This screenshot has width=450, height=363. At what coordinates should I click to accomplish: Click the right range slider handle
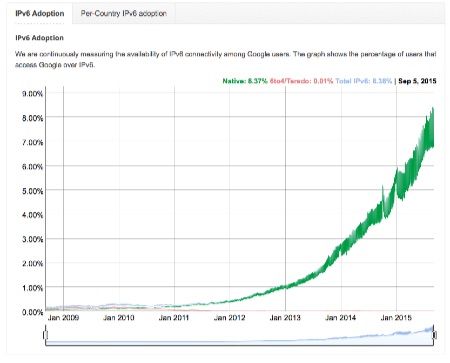click(x=434, y=335)
